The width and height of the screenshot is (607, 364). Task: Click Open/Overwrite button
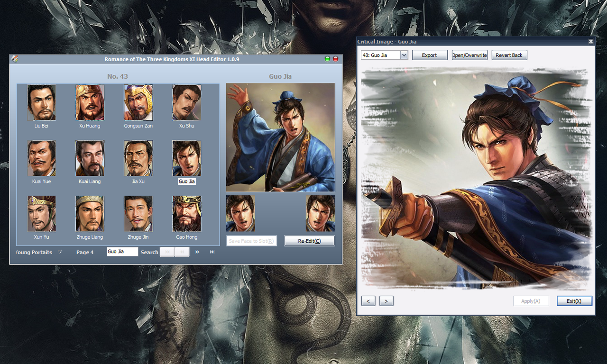pos(469,55)
